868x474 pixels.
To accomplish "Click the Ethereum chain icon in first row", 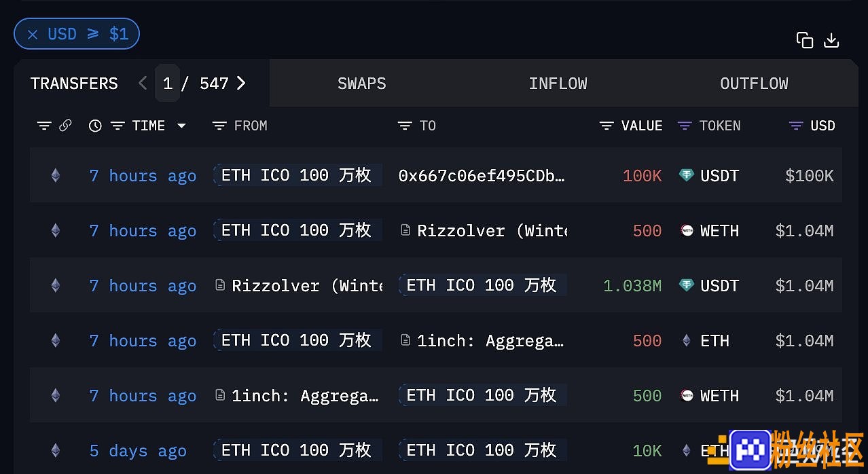I will (x=56, y=176).
